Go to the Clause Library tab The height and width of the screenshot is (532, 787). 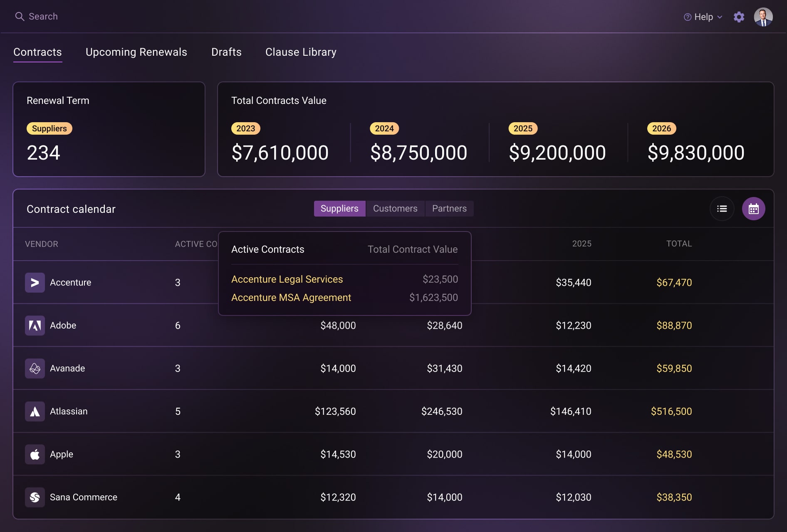click(x=301, y=52)
